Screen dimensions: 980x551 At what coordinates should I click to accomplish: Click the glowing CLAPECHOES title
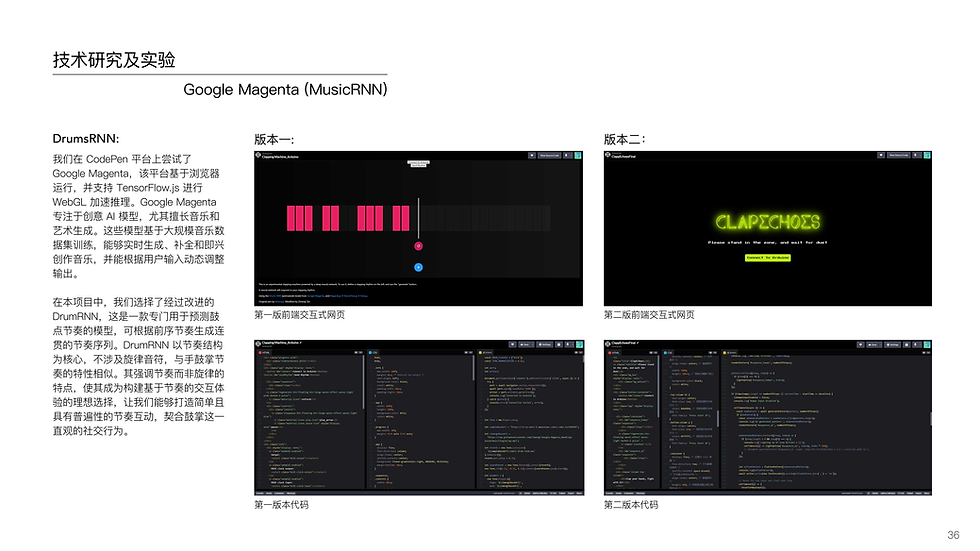point(768,222)
